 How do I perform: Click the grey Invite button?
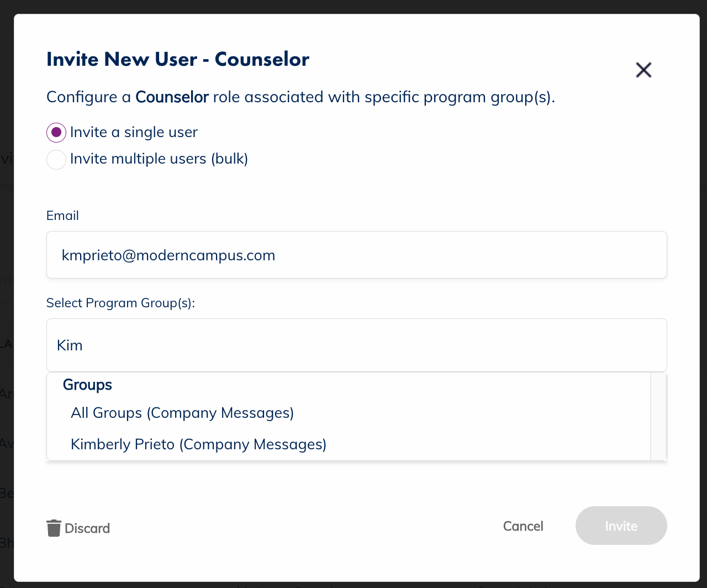pos(621,526)
